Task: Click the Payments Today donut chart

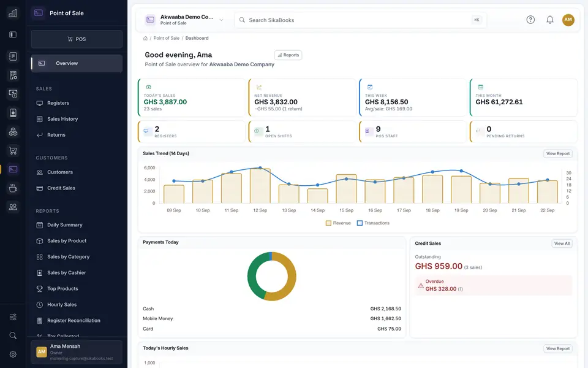Action: (x=271, y=277)
